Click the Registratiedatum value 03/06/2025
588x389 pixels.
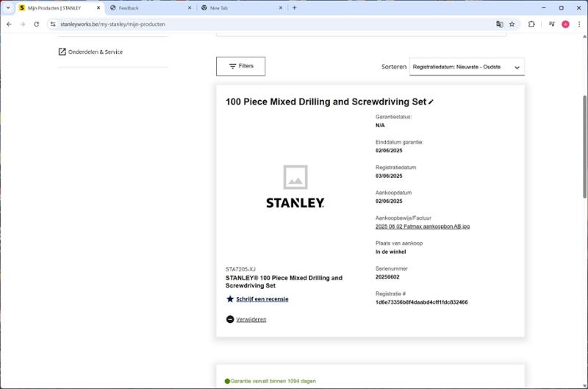[389, 176]
